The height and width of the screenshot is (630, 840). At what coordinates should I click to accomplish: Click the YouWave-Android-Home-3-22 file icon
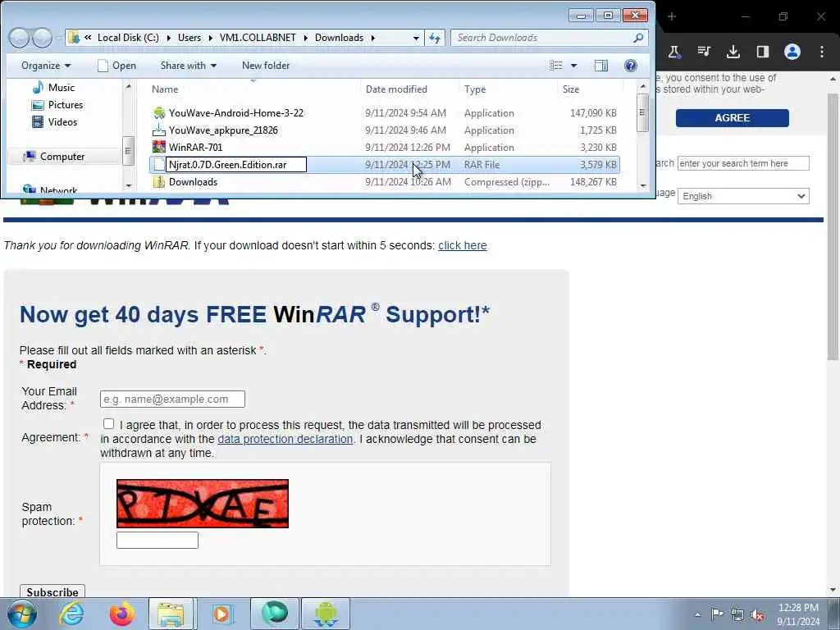[159, 113]
